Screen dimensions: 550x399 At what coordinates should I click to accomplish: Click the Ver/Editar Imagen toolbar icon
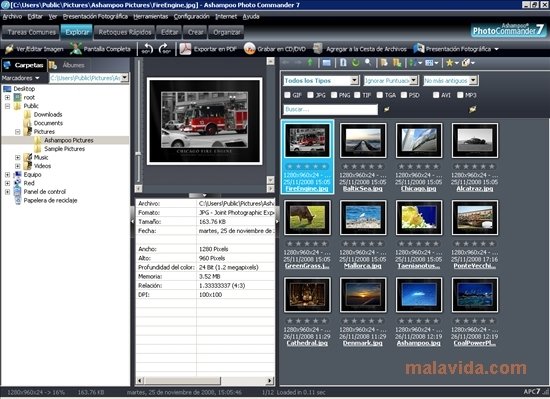coord(9,49)
